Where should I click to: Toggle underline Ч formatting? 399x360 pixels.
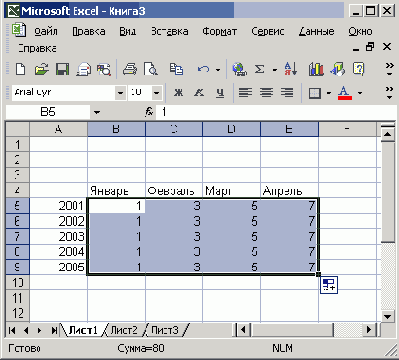(x=220, y=93)
